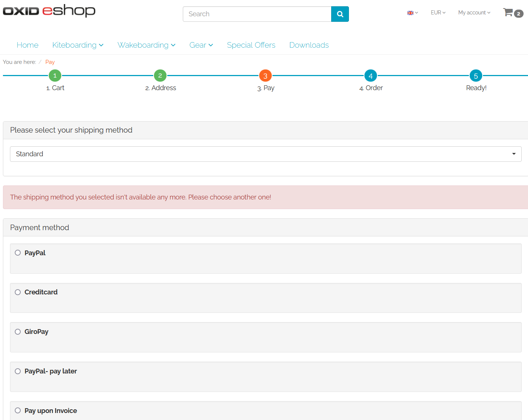Open My account dropdown

[x=474, y=13]
